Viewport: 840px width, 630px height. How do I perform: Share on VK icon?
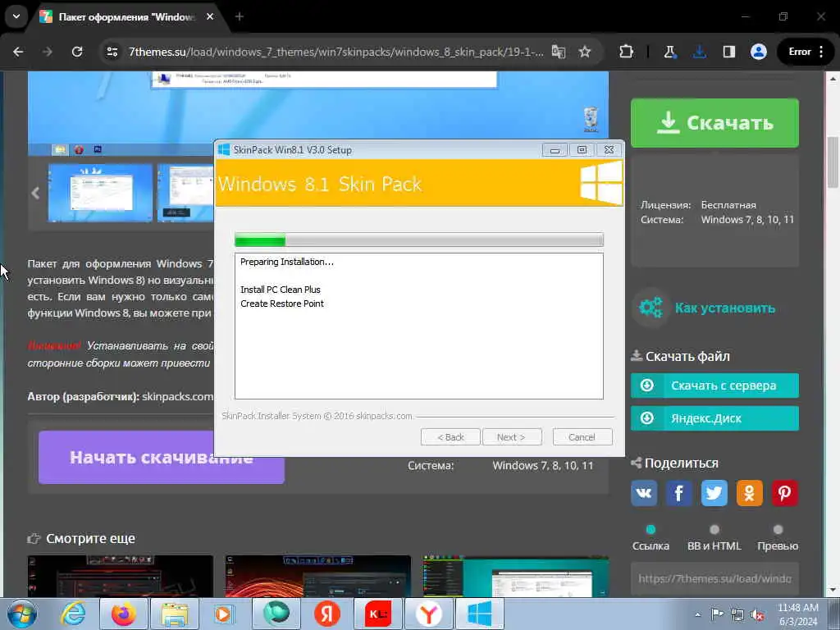click(644, 493)
